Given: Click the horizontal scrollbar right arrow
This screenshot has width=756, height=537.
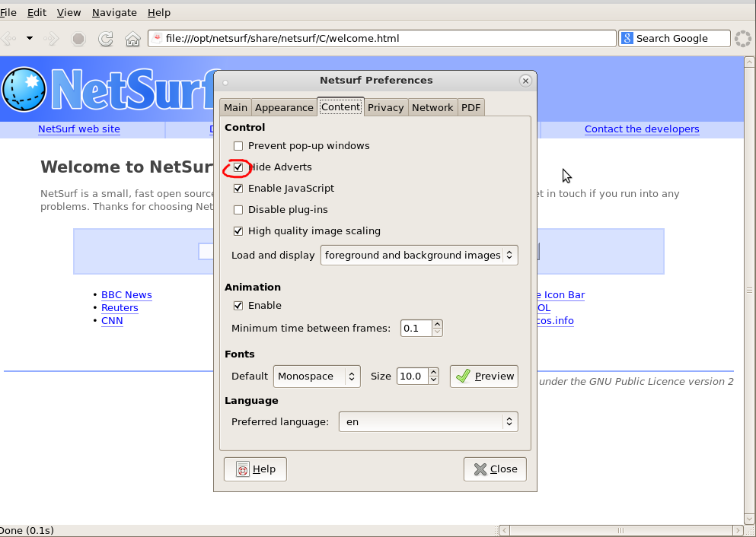Looking at the screenshot, I should 738,531.
